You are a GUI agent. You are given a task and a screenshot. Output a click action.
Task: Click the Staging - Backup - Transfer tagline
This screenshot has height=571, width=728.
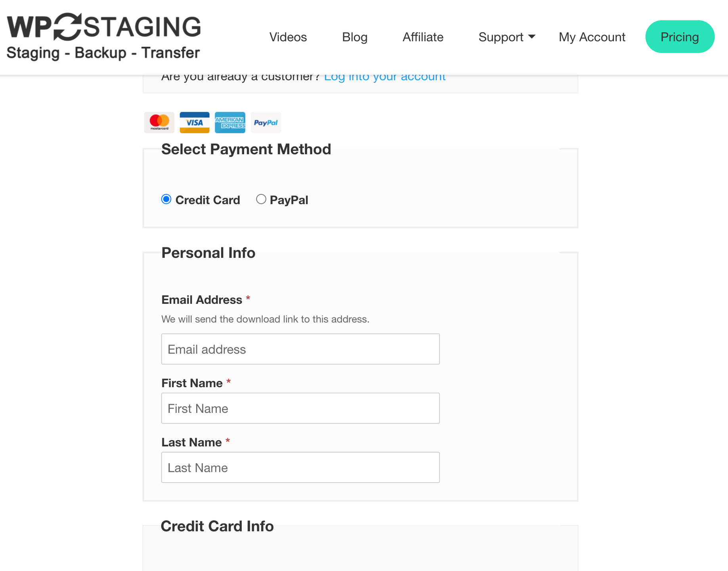pos(103,53)
